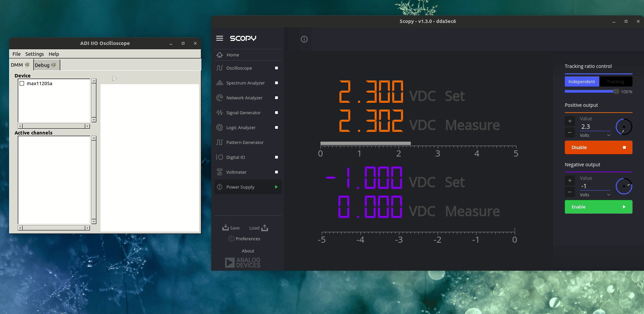Decrease negative output value with minus button
The image size is (644, 314).
570,192
